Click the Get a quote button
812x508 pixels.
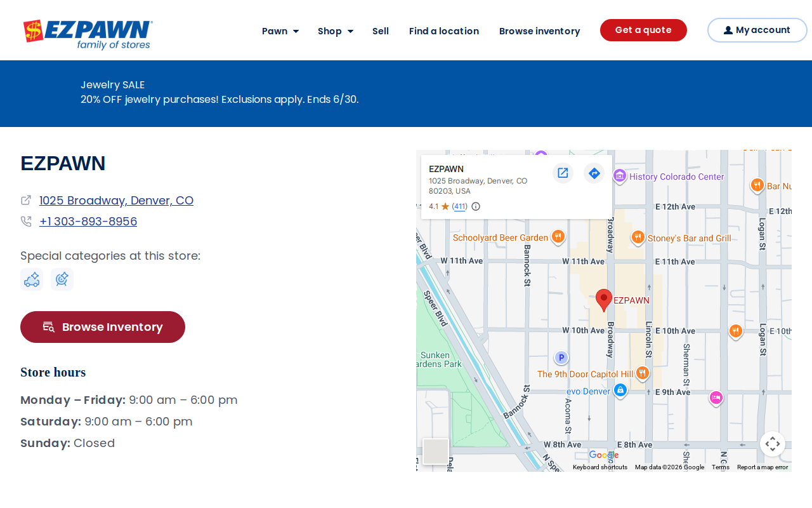click(x=643, y=30)
